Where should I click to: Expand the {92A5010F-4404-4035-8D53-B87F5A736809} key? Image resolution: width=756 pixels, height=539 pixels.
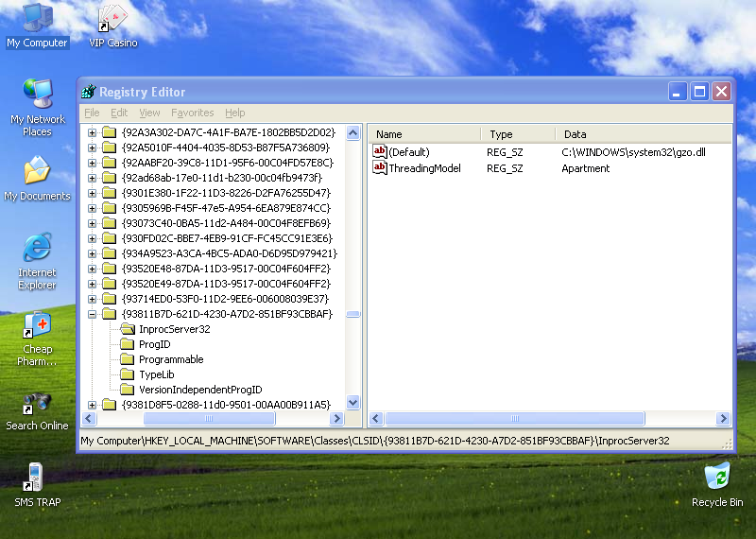(x=92, y=148)
